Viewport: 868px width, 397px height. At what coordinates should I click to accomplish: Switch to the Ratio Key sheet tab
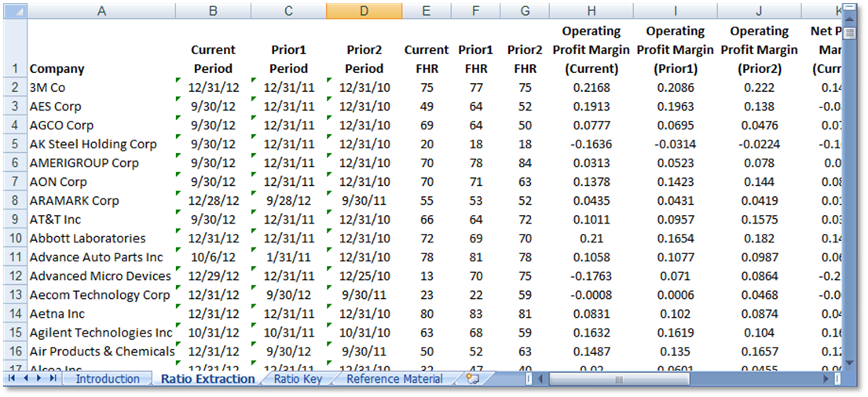click(x=298, y=379)
